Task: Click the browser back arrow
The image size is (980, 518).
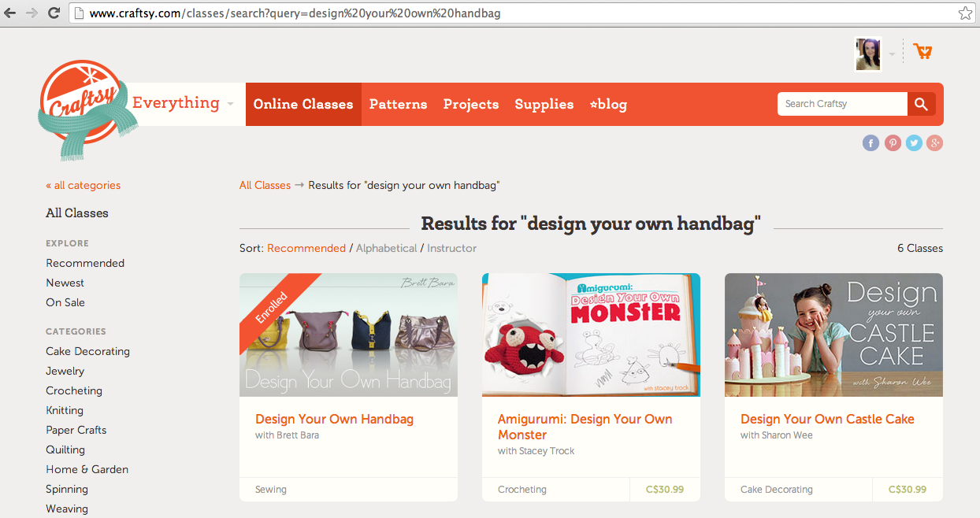Action: (x=10, y=13)
